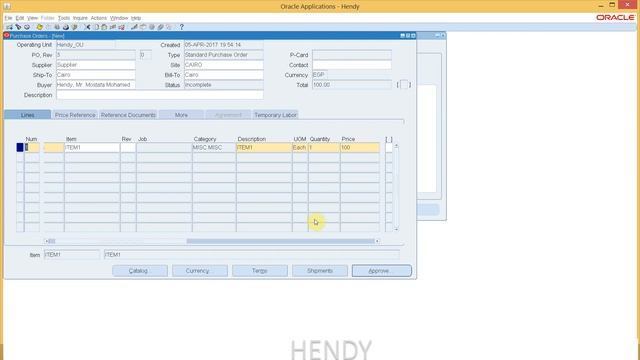
Task: Open the Edit menu
Action: (x=20, y=18)
